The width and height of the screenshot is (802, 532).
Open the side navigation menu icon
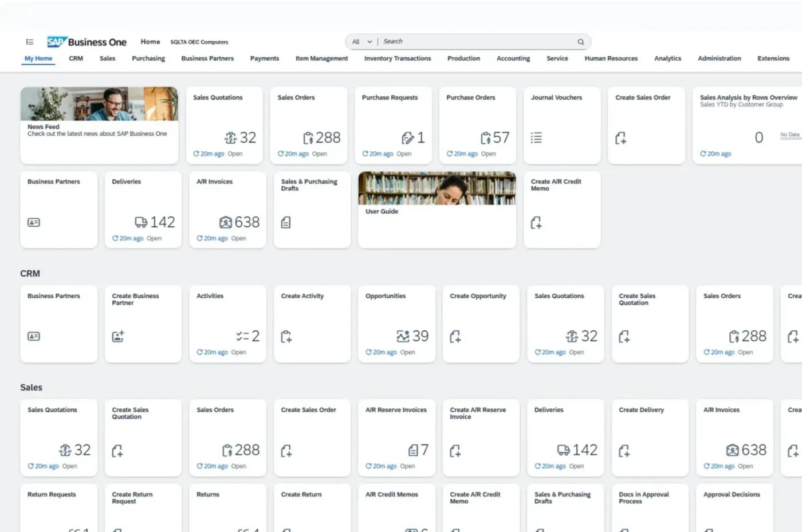[30, 42]
